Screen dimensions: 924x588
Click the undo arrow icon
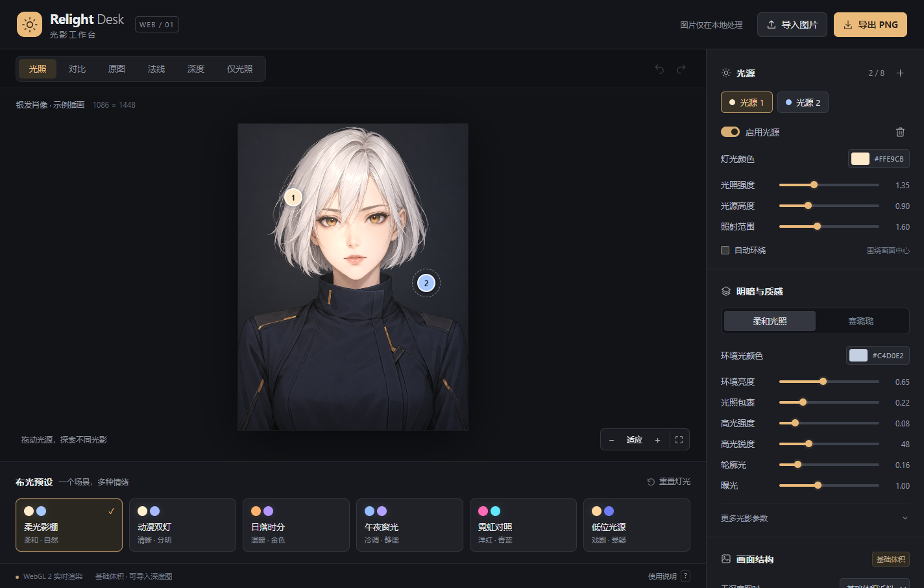[659, 69]
